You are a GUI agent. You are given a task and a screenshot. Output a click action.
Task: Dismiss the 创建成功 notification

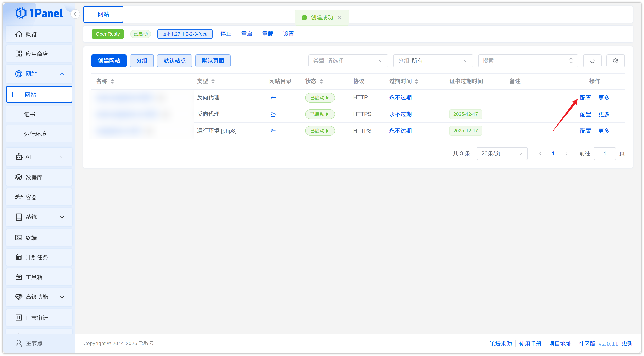tap(339, 17)
